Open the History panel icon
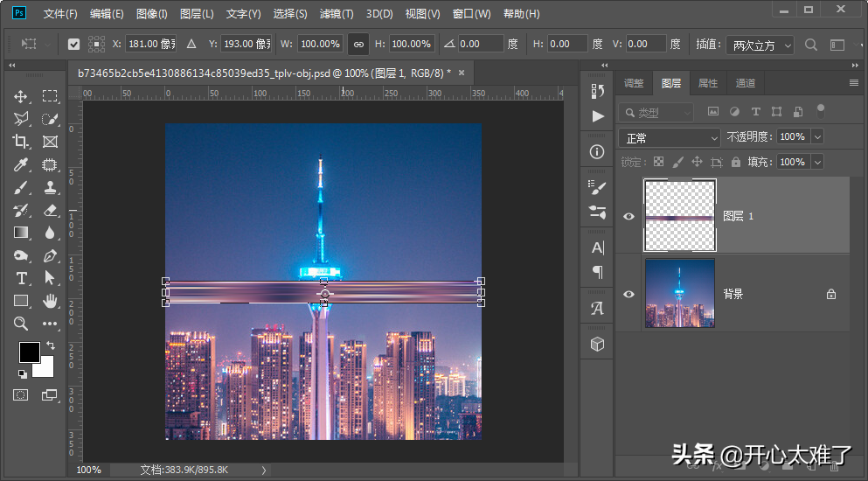The width and height of the screenshot is (868, 481). click(x=597, y=92)
